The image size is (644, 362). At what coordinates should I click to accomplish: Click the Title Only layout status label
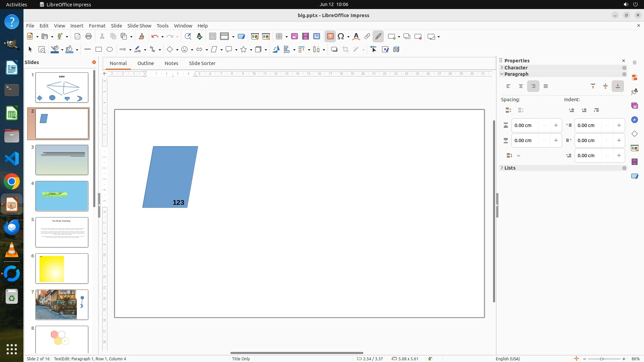[241, 359]
